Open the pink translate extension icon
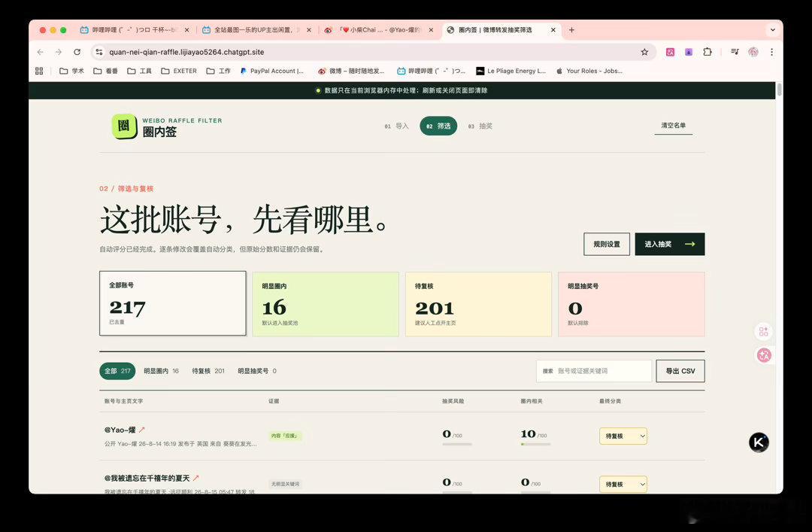The height and width of the screenshot is (532, 812). coord(670,52)
